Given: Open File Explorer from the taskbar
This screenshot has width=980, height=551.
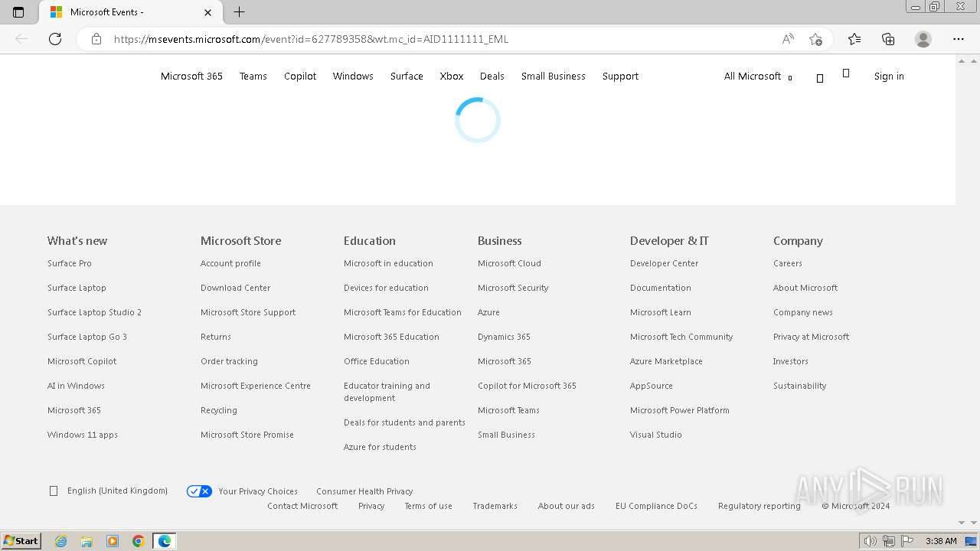Looking at the screenshot, I should pos(87,541).
